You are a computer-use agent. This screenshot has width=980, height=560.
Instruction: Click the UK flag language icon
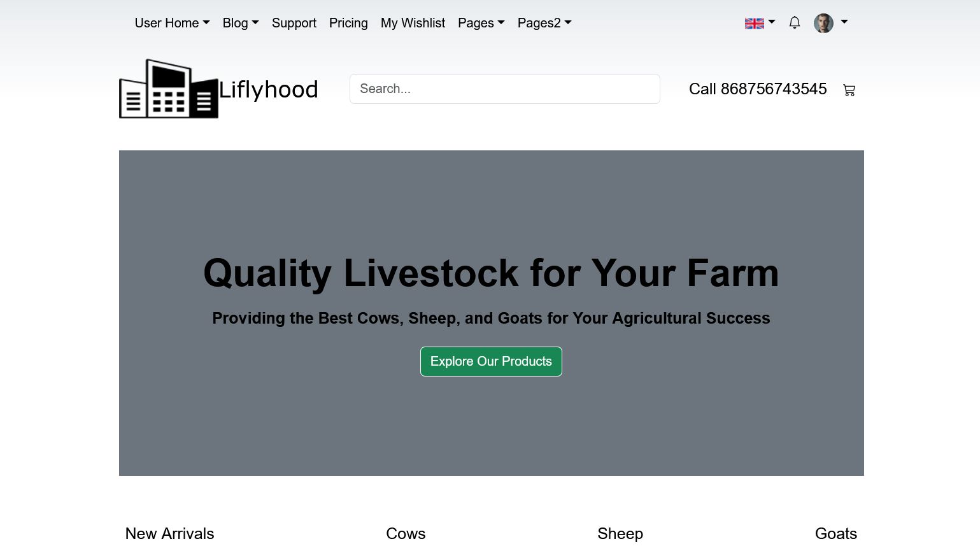[x=755, y=24]
